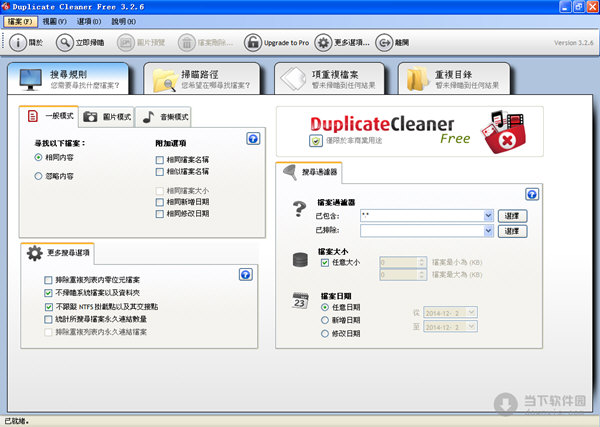Expand the included files filter dropdown
Screen dimensions: 600x427
[488, 216]
